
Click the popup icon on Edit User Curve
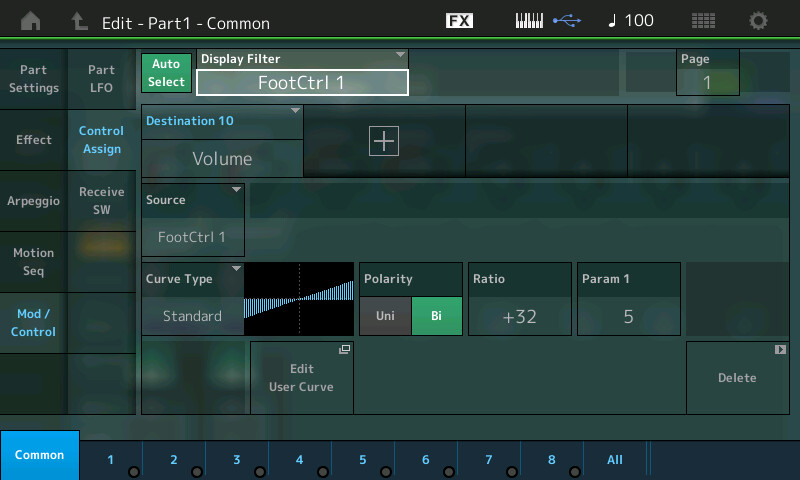[345, 349]
